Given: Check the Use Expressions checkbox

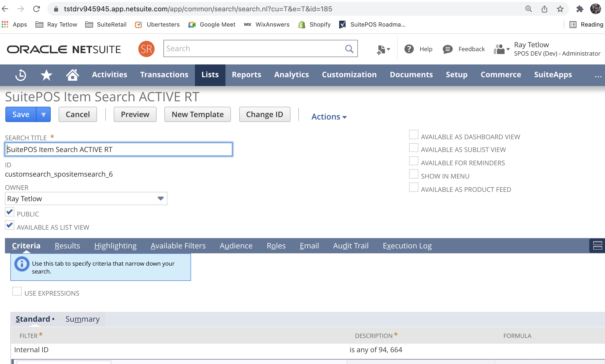Looking at the screenshot, I should (x=17, y=291).
